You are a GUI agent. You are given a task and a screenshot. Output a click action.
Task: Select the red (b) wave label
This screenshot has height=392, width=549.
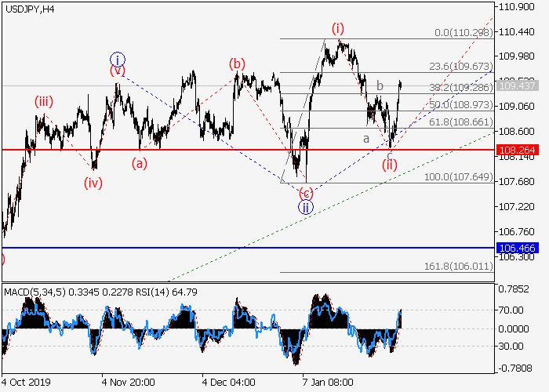click(236, 64)
